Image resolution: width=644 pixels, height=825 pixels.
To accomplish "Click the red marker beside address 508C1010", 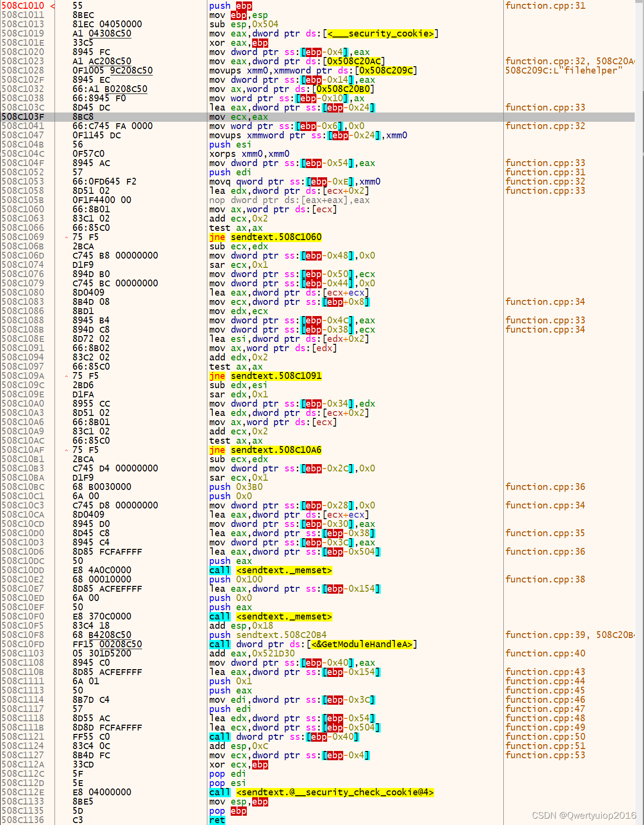I will (52, 6).
